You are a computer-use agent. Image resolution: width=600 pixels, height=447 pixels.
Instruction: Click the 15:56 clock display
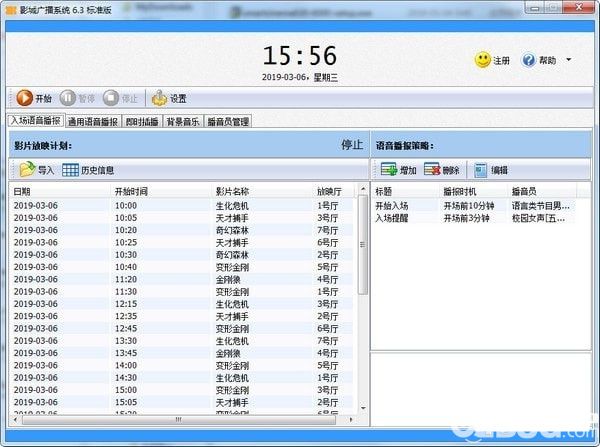click(300, 55)
